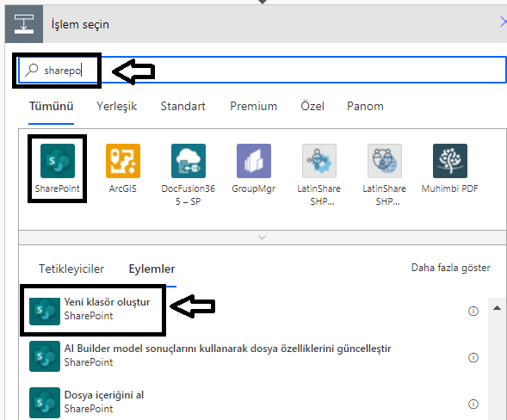Screen dimensions: 507x420
Task: Show info for Yeni klasör oluştur action
Action: coord(473,311)
